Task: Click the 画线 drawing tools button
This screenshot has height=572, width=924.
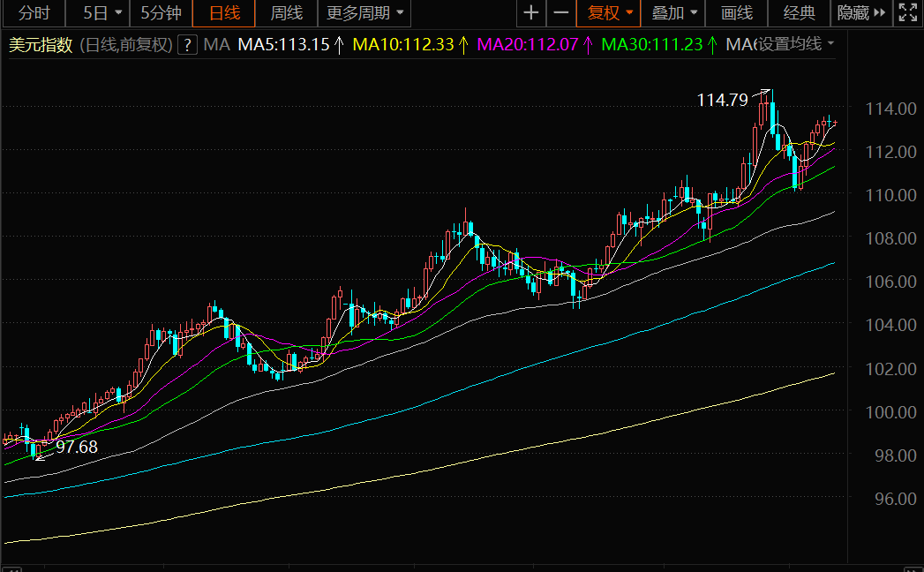Action: (x=736, y=13)
